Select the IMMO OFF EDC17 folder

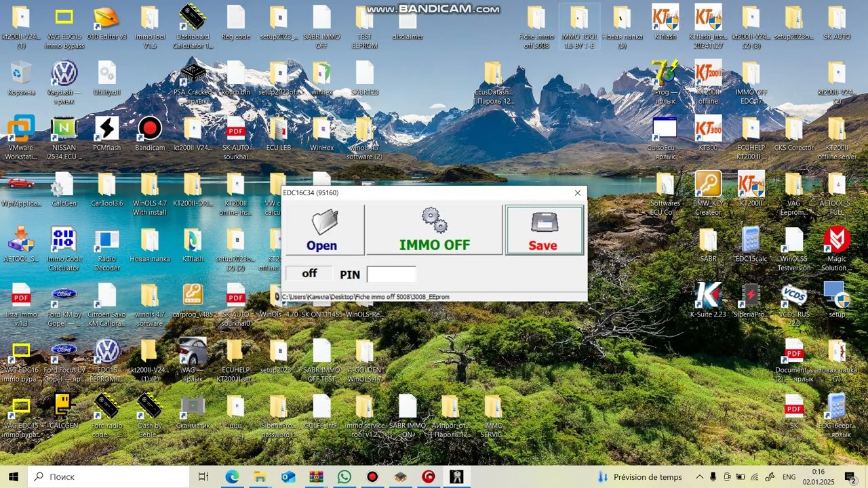[x=751, y=83]
